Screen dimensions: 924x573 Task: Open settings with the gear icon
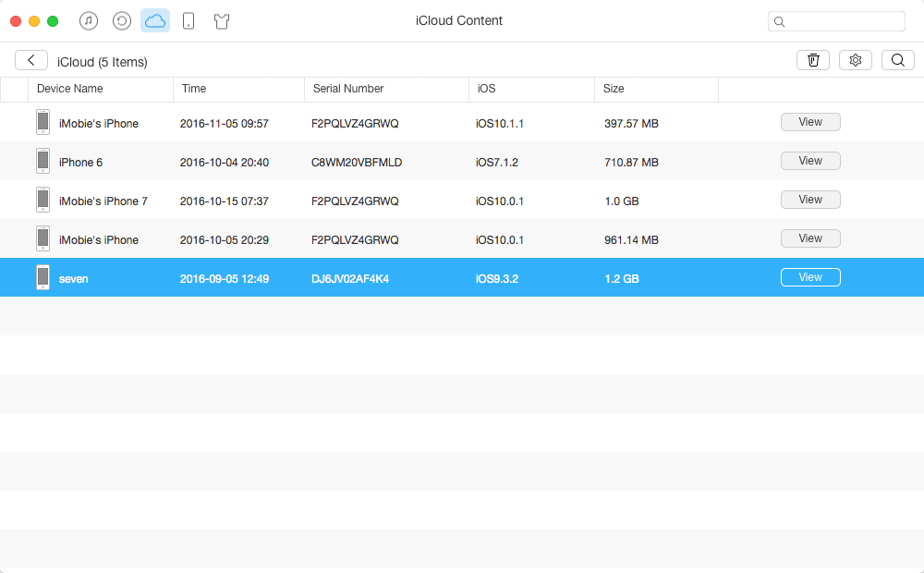856,60
